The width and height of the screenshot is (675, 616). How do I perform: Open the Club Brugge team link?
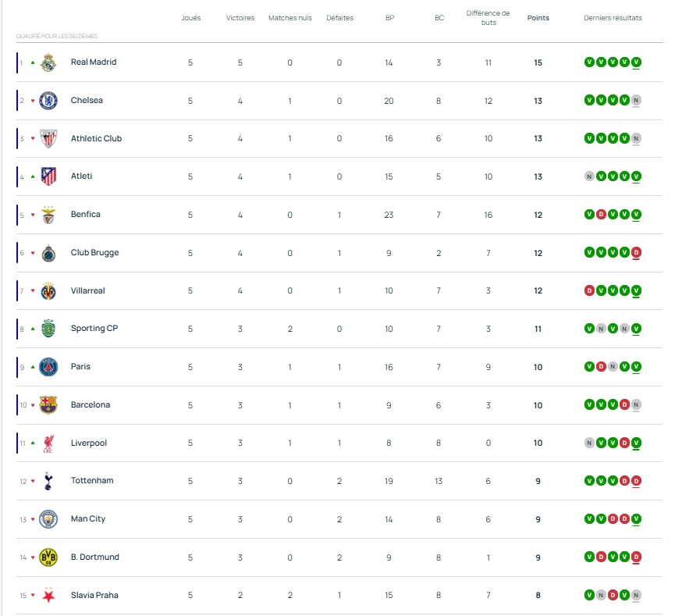pos(94,253)
